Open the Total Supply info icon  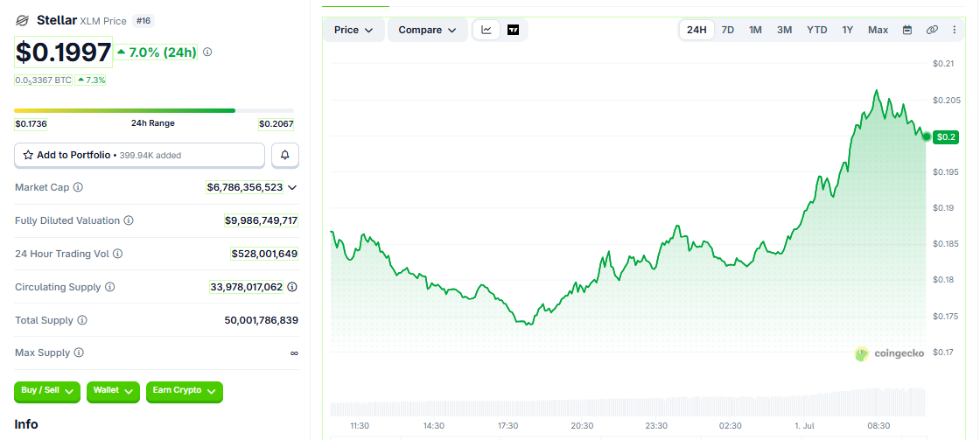click(x=82, y=320)
